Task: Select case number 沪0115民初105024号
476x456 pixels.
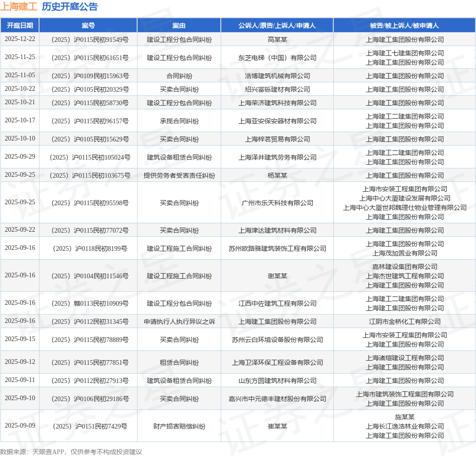Action: 90,157
